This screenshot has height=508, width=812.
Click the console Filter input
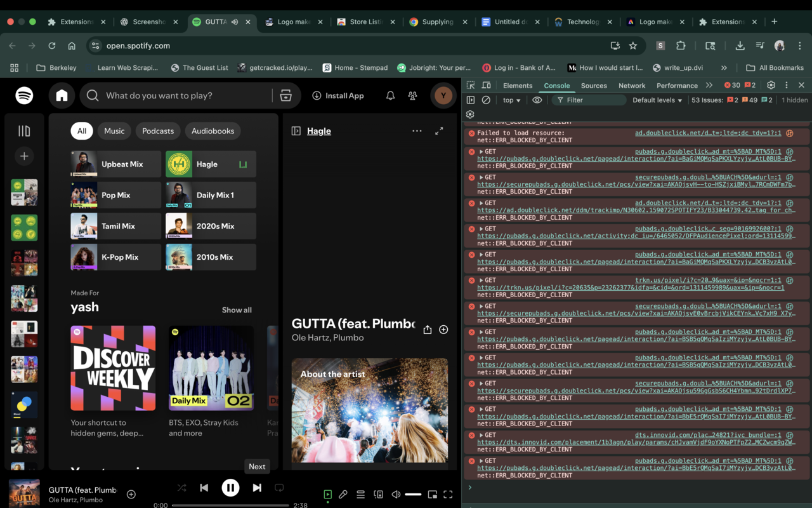tap(589, 100)
